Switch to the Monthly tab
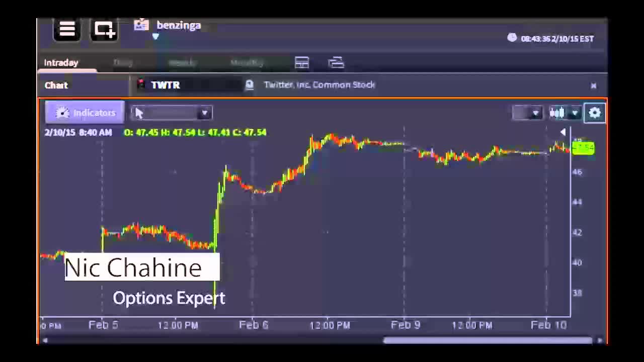Viewport: 644px width, 362px height. point(247,63)
